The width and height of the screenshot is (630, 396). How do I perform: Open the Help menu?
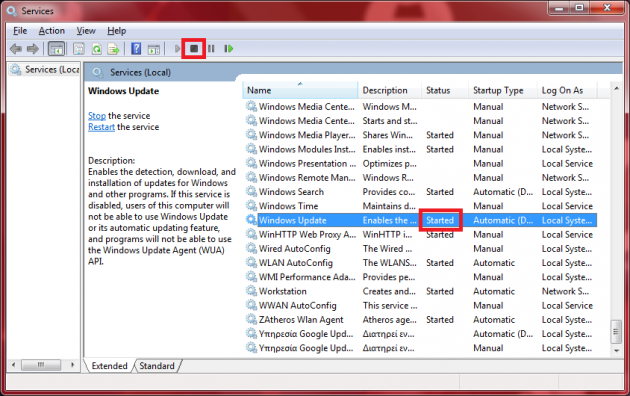coord(117,31)
